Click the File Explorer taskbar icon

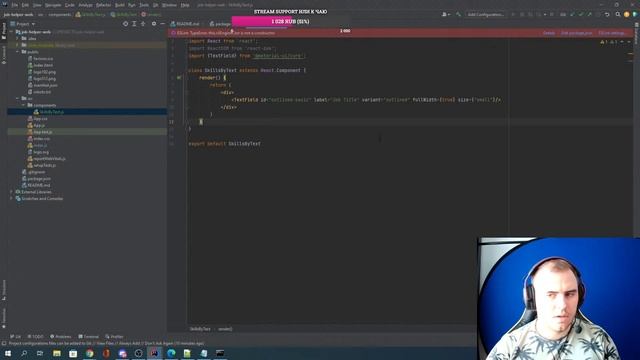tap(57, 353)
